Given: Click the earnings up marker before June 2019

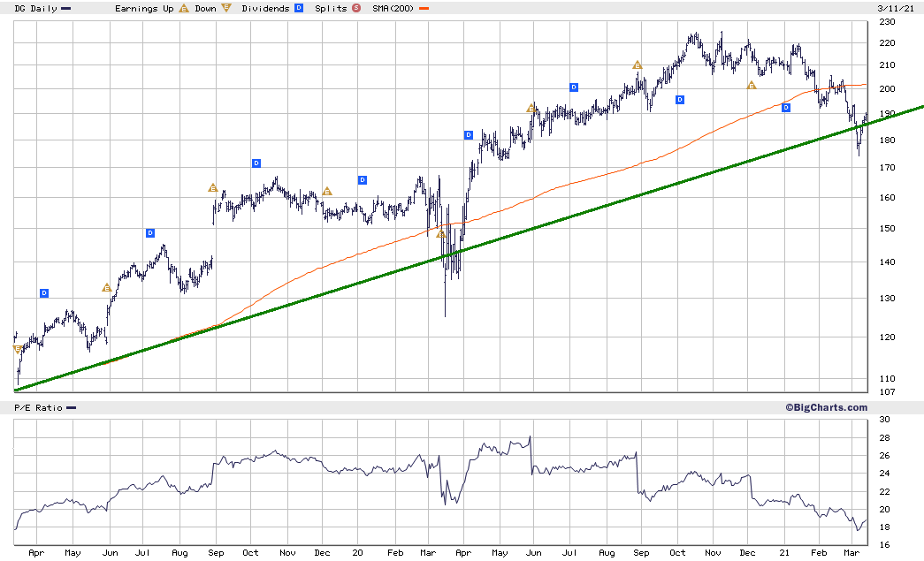Looking at the screenshot, I should tap(107, 287).
